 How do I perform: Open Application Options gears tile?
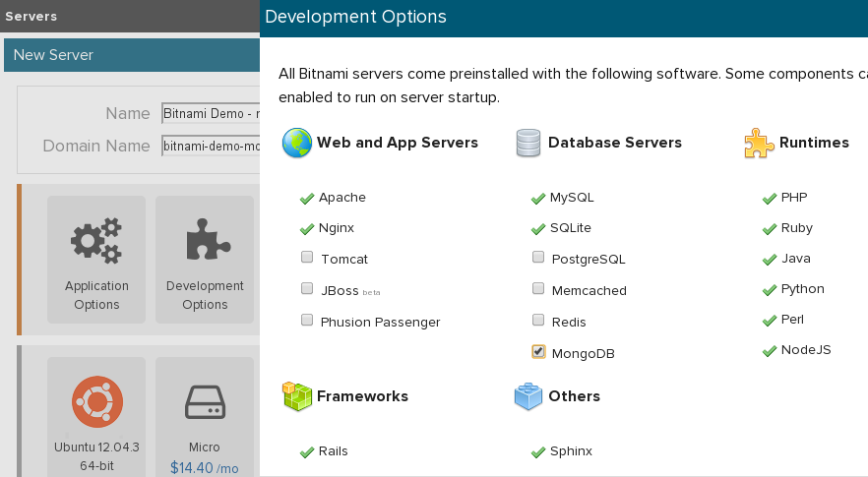click(x=96, y=260)
